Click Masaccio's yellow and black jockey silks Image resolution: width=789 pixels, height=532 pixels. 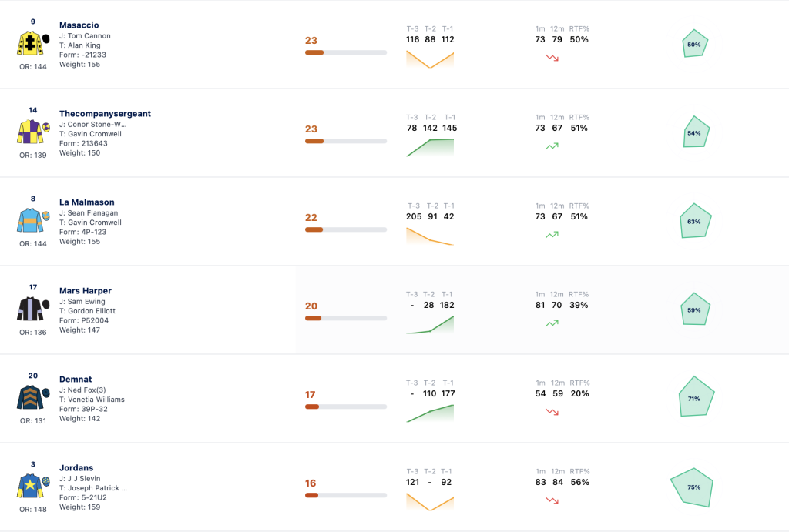(34, 43)
